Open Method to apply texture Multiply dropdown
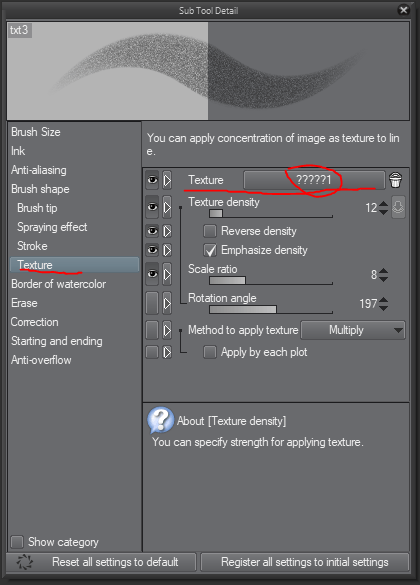This screenshot has width=420, height=585. coord(353,330)
